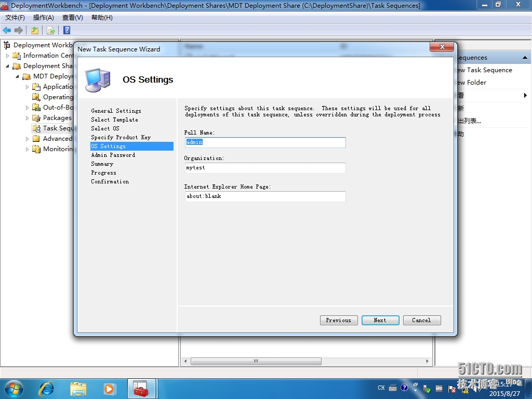Screen dimensions: 532x399
Task: Open the 操作(A) menu
Action: (x=44, y=18)
